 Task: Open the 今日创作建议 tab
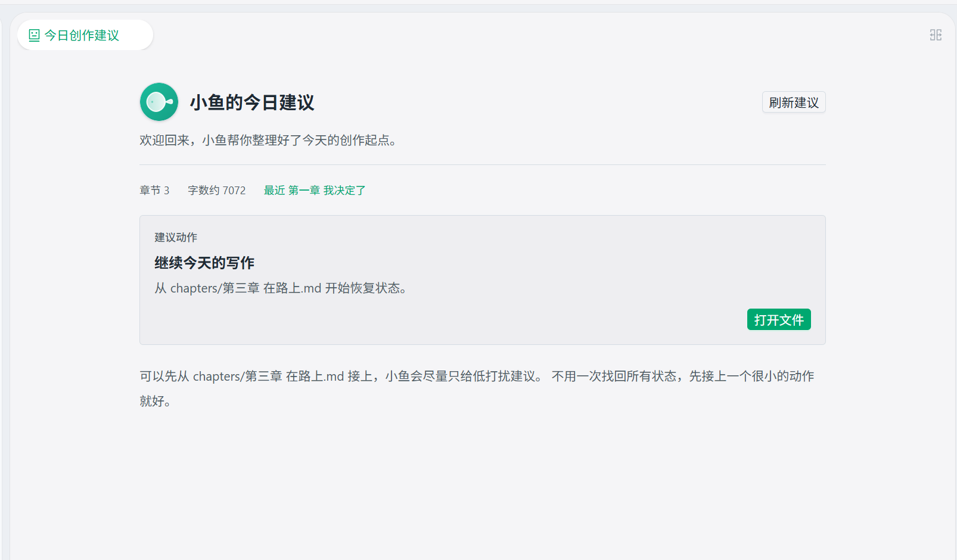(85, 35)
